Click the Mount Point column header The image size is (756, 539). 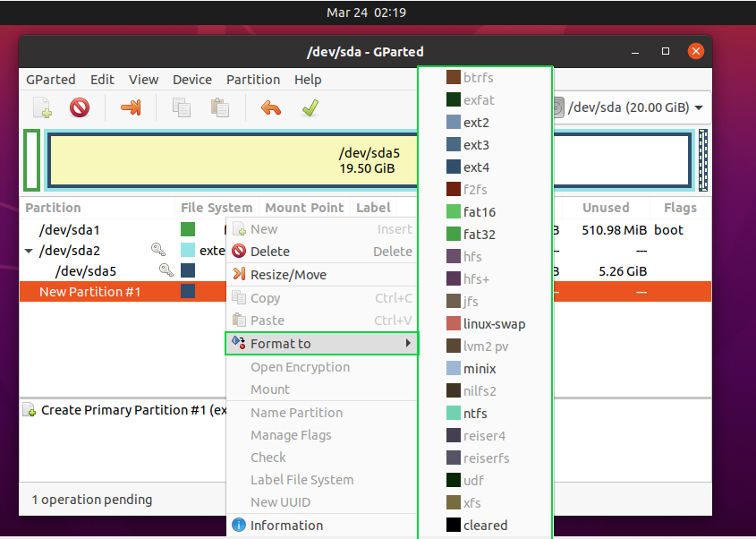tap(304, 208)
